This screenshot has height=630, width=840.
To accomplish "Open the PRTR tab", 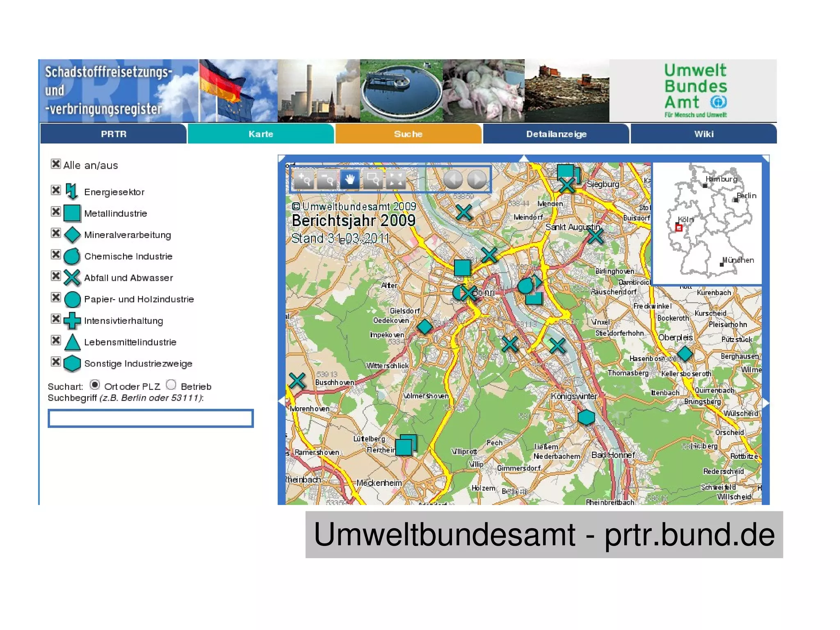I will tap(114, 134).
